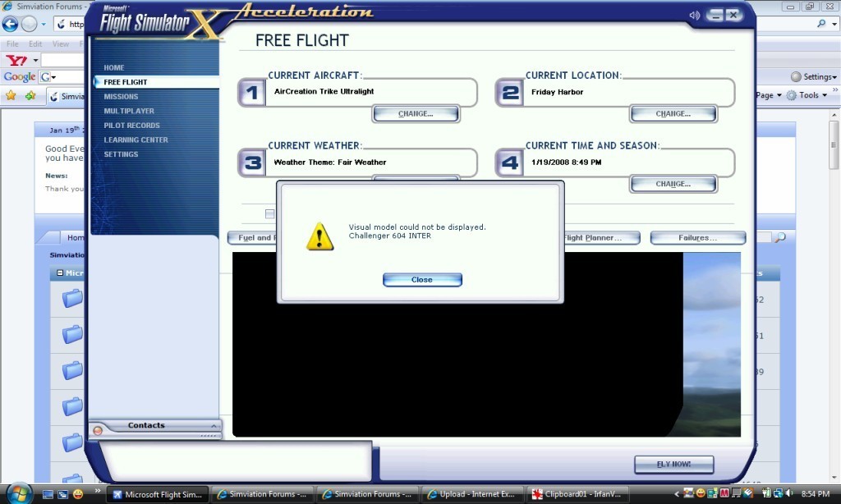Image resolution: width=841 pixels, height=504 pixels.
Task: Open the Google toolbar Settings dropdown
Action: coord(814,76)
